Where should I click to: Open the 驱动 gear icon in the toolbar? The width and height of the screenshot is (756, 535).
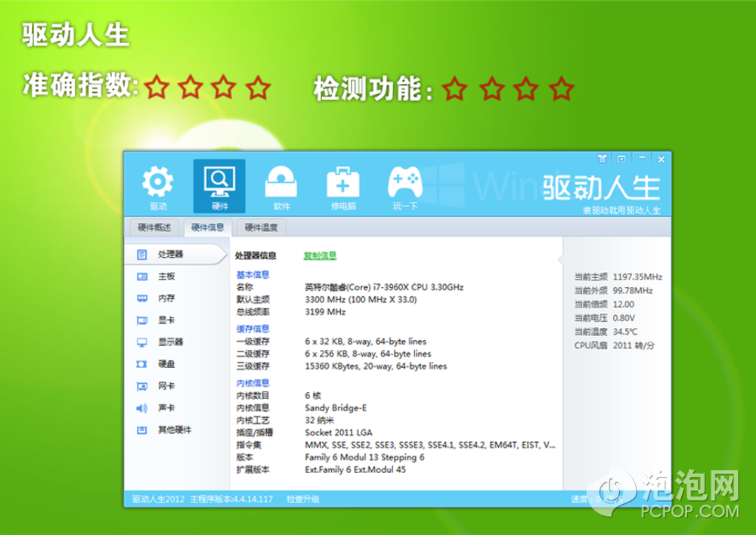point(158,181)
